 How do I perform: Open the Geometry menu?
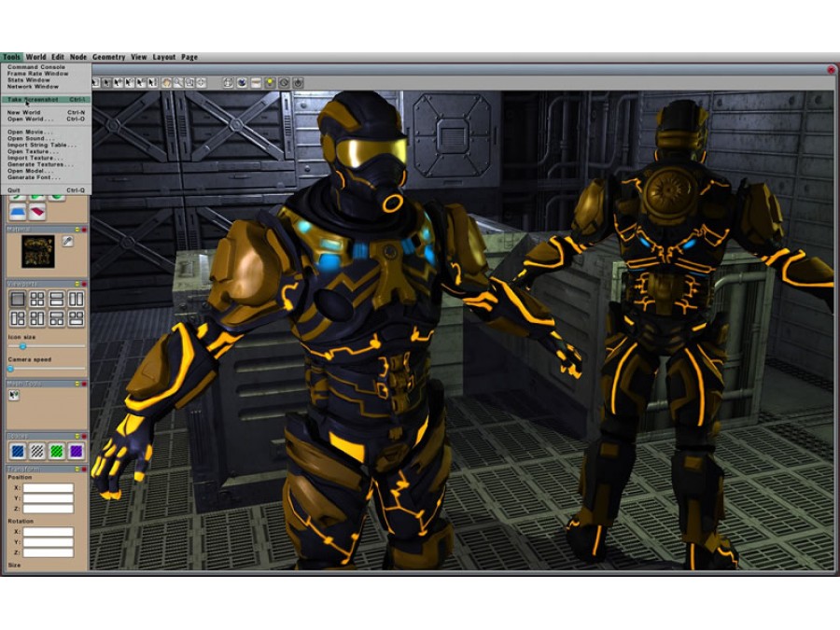click(x=109, y=57)
